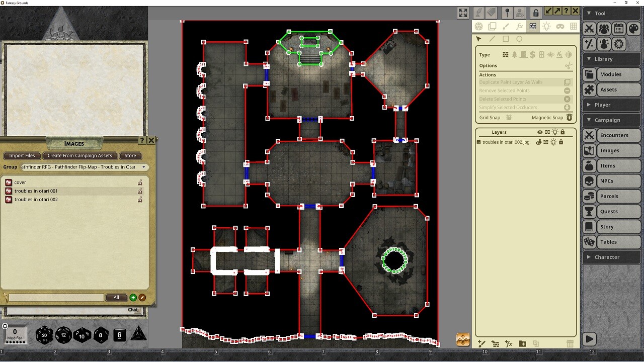Open the Store from the Images window

click(130, 155)
